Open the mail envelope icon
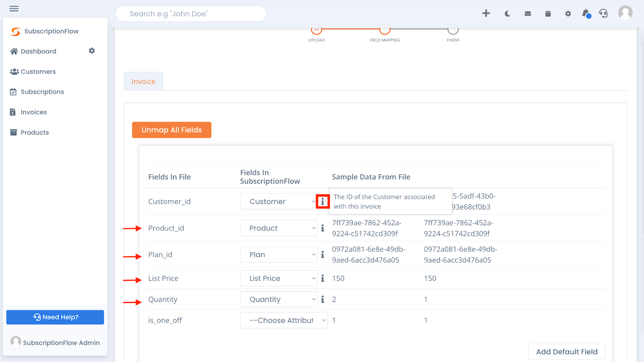Image resolution: width=644 pixels, height=362 pixels. point(528,14)
